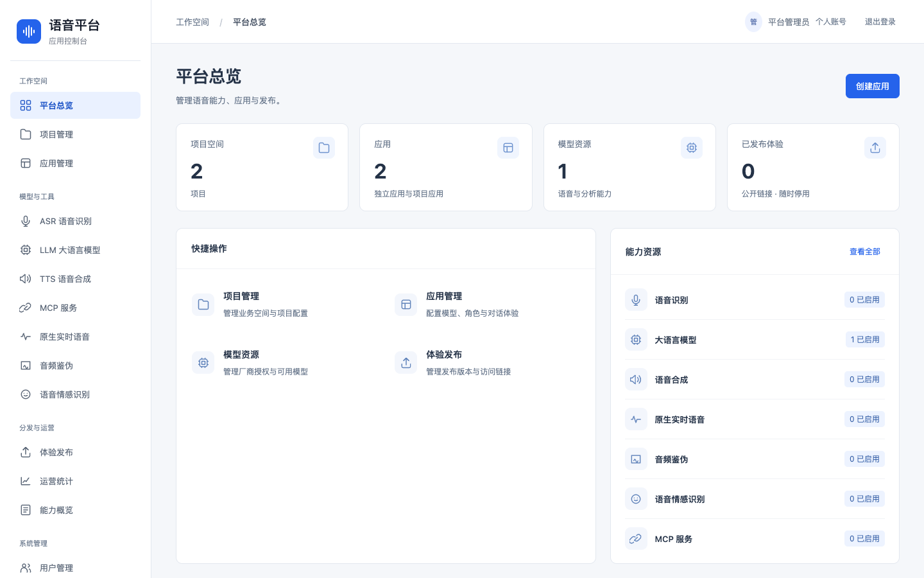Select 能力概览 in the sidebar
The width and height of the screenshot is (924, 578).
pos(75,510)
